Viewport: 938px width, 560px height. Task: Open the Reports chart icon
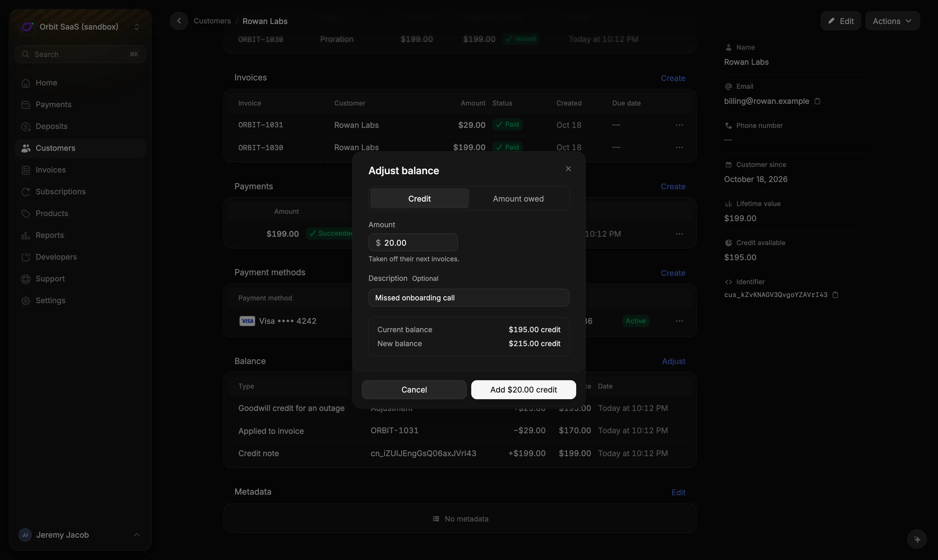pos(26,235)
